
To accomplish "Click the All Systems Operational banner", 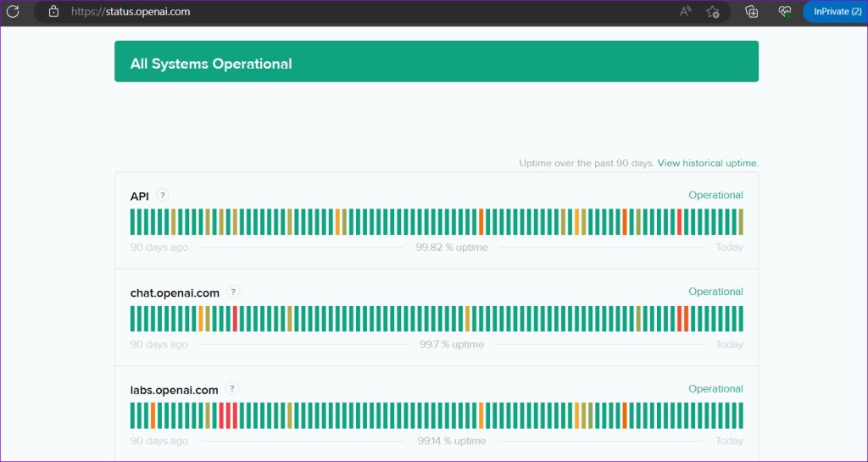I will click(437, 61).
